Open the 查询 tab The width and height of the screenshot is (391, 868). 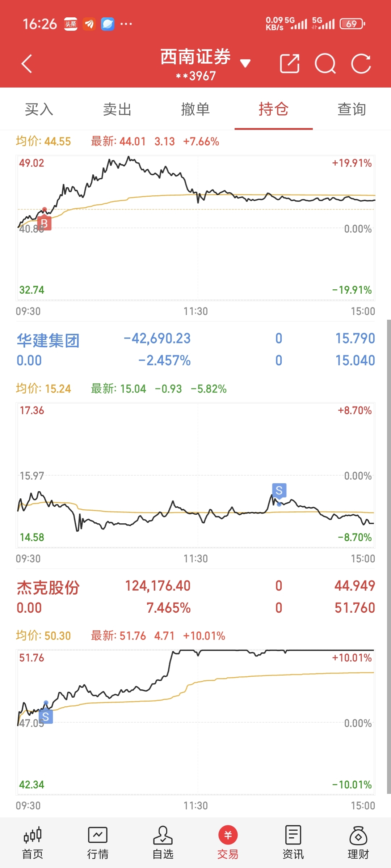tap(352, 109)
